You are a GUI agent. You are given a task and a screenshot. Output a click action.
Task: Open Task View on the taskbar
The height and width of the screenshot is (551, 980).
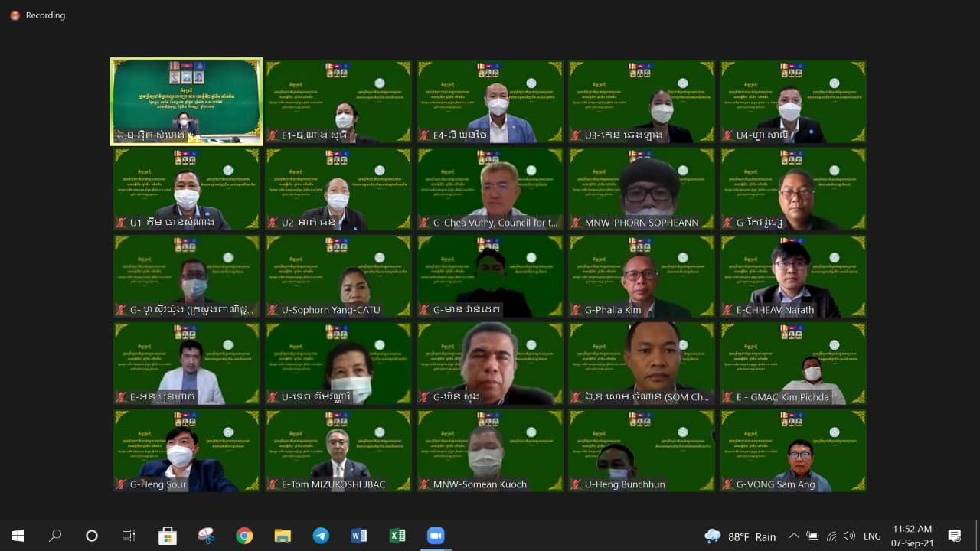point(129,536)
